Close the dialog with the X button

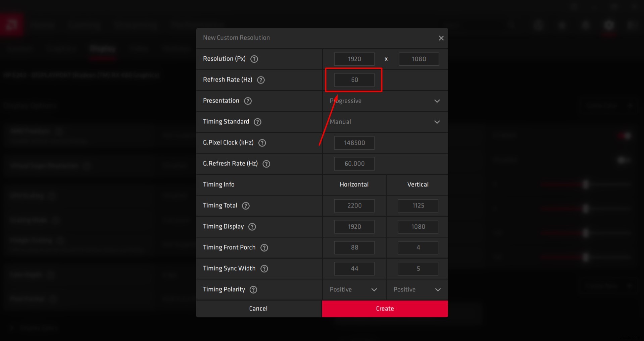(x=441, y=38)
